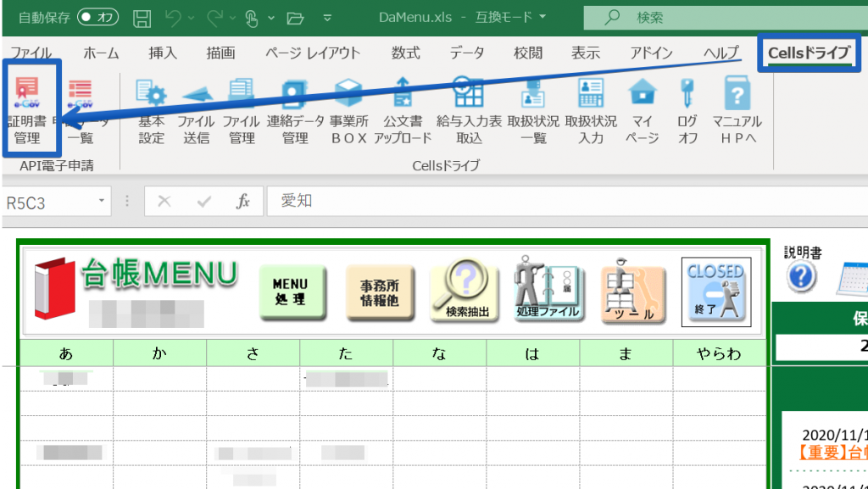Open the 校閲 tab
The image size is (868, 489).
527,53
